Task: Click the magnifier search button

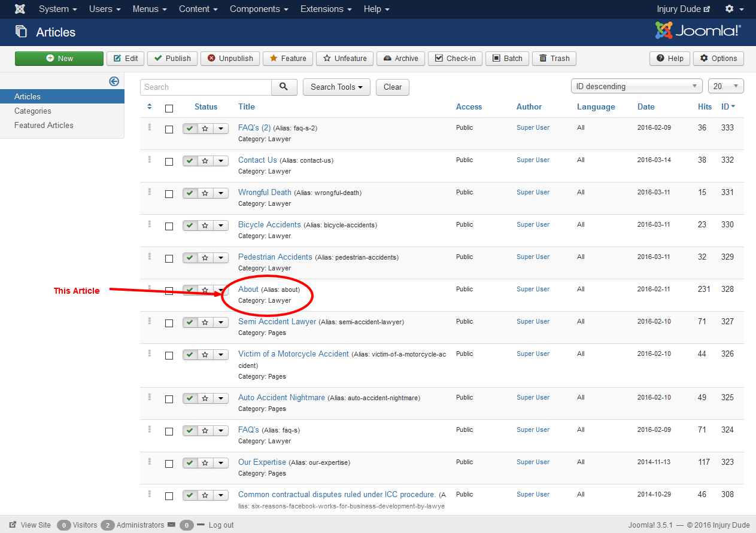Action: [284, 87]
